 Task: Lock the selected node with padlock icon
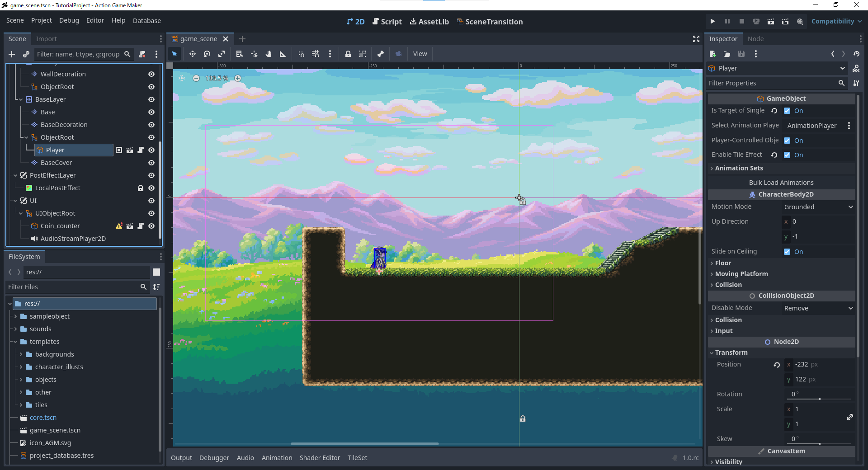pos(348,54)
